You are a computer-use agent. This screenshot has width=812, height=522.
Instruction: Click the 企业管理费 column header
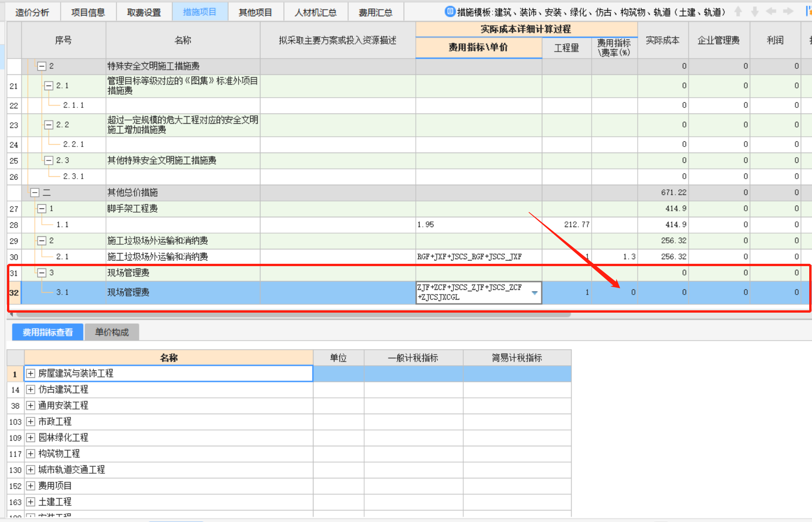(x=719, y=40)
